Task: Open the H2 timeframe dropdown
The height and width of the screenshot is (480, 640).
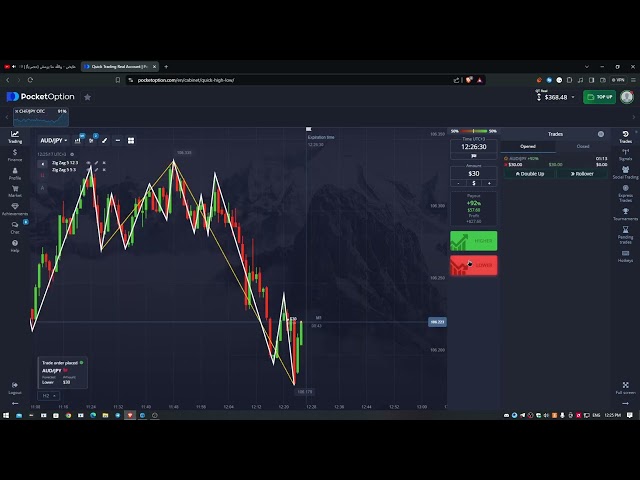Action: 49,396
